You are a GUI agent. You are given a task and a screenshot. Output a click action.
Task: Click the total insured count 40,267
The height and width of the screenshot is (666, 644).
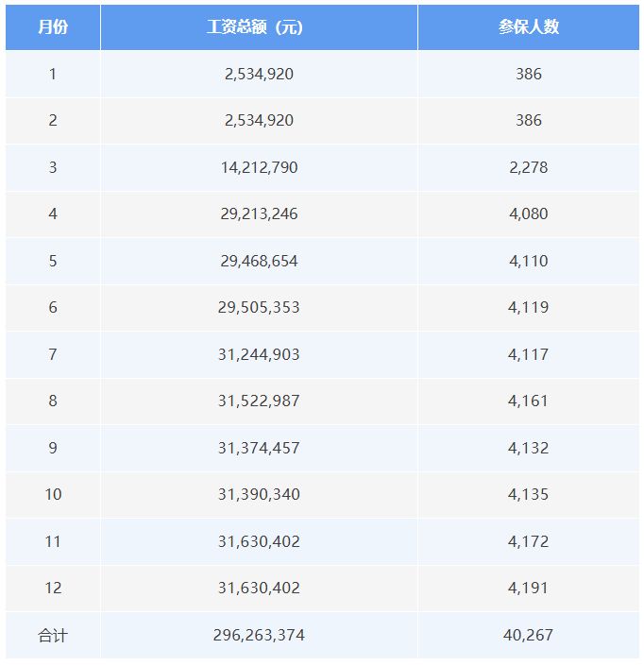(529, 636)
